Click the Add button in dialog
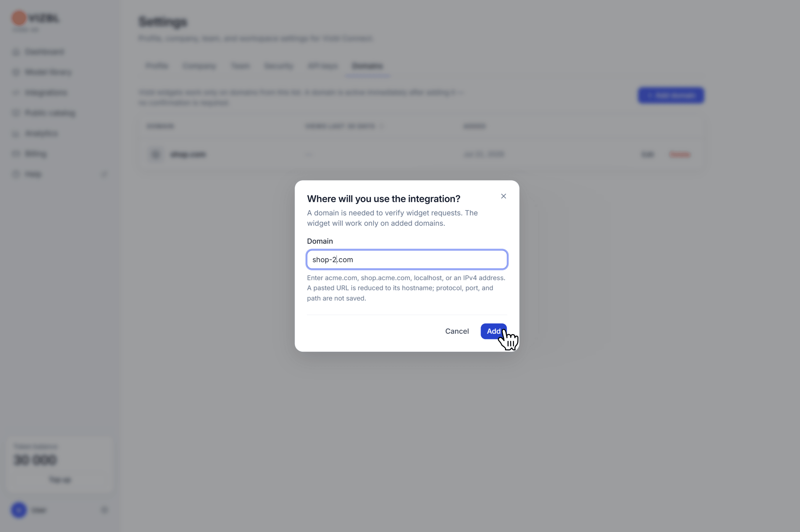 (x=493, y=331)
